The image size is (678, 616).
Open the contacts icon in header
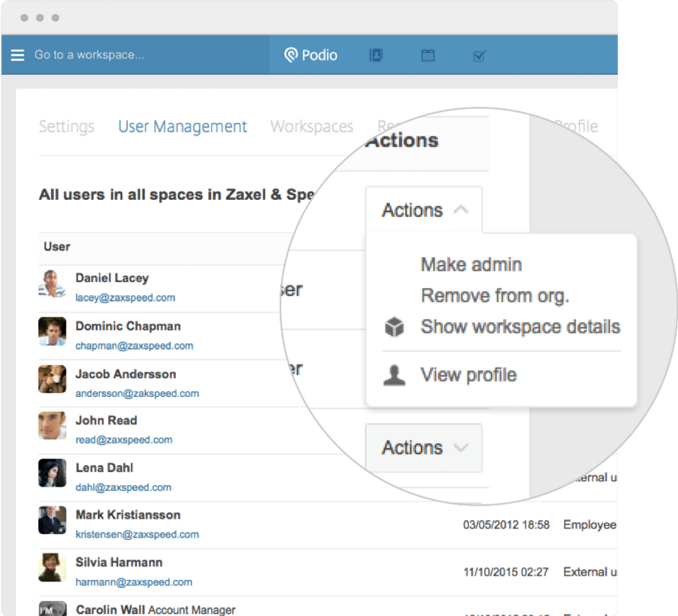376,55
